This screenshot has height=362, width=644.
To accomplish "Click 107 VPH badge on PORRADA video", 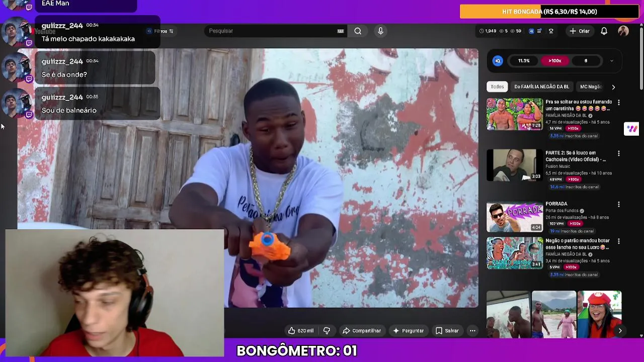I will pyautogui.click(x=556, y=224).
